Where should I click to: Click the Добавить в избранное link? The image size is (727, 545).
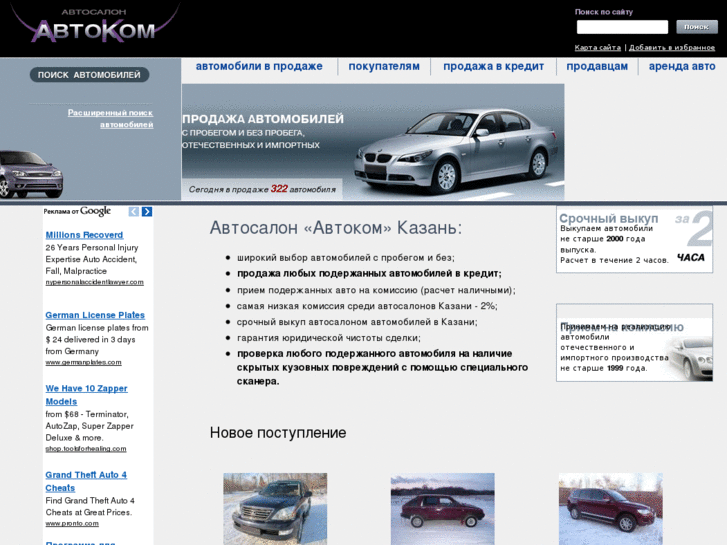click(671, 47)
